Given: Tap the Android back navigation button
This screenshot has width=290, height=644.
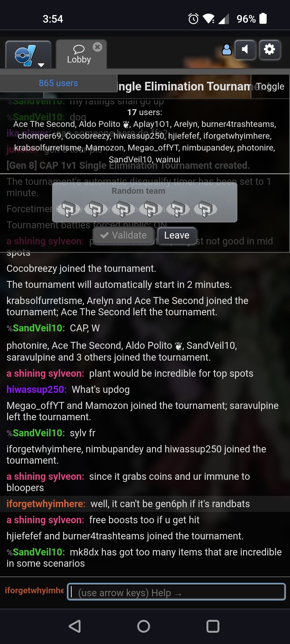Looking at the screenshot, I should click(75, 626).
